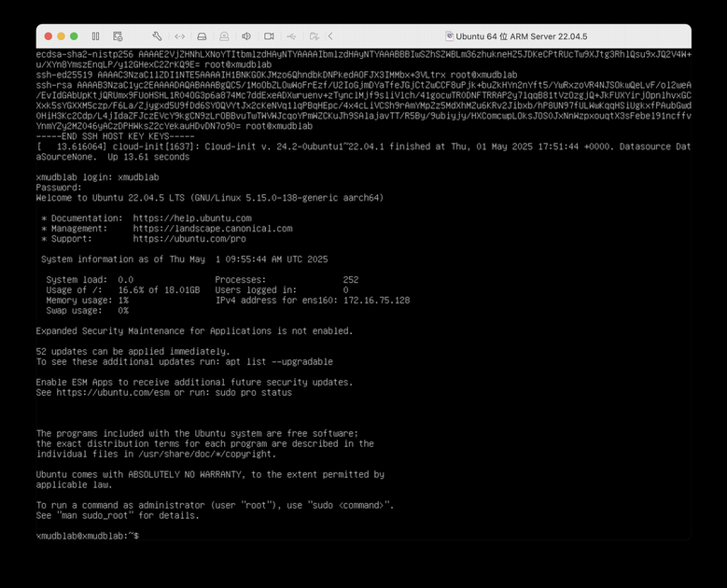This screenshot has height=588, width=727.
Task: Open the snapshots manager icon
Action: pos(118,36)
